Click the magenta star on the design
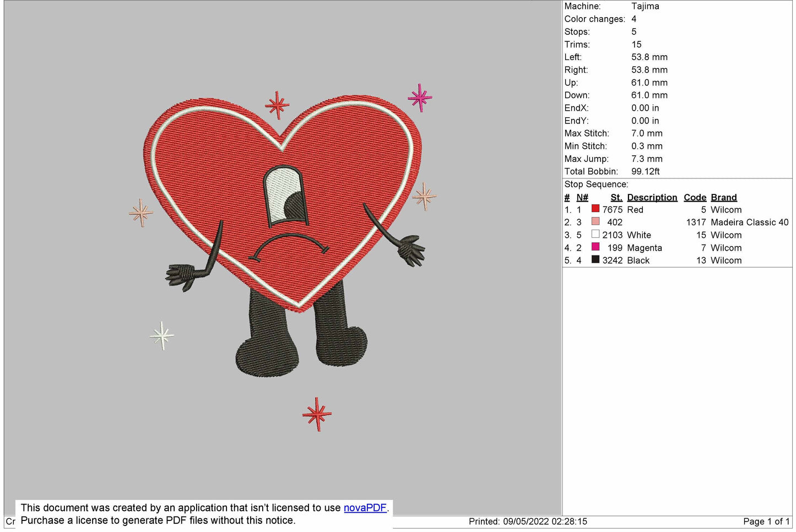This screenshot has height=532, width=796. click(x=420, y=97)
